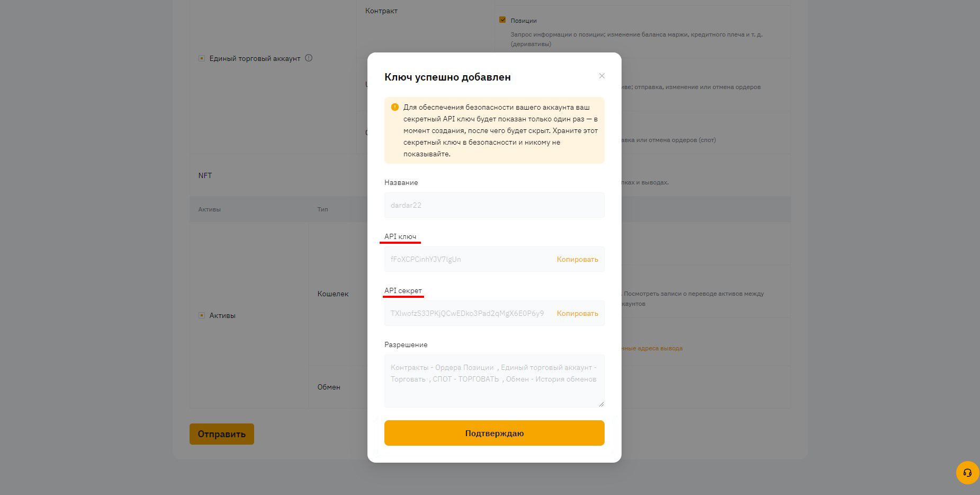The image size is (980, 495).
Task: Toggle the Активы checkbox
Action: click(201, 315)
